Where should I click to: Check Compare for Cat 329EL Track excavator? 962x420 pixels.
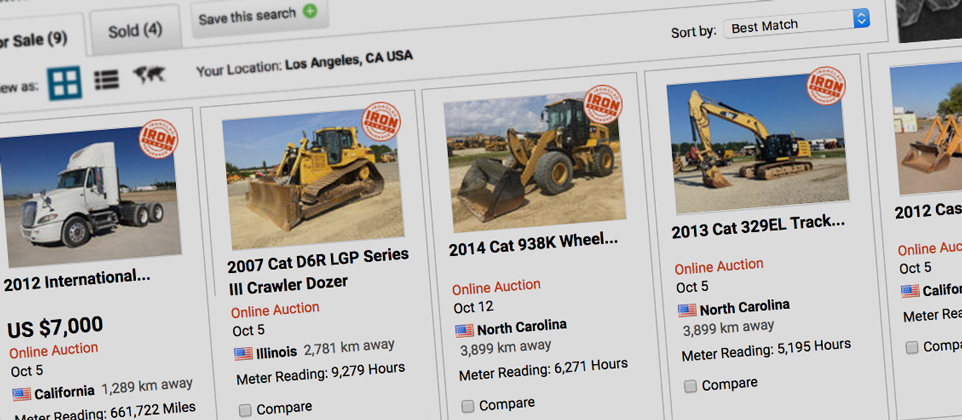coord(690,386)
